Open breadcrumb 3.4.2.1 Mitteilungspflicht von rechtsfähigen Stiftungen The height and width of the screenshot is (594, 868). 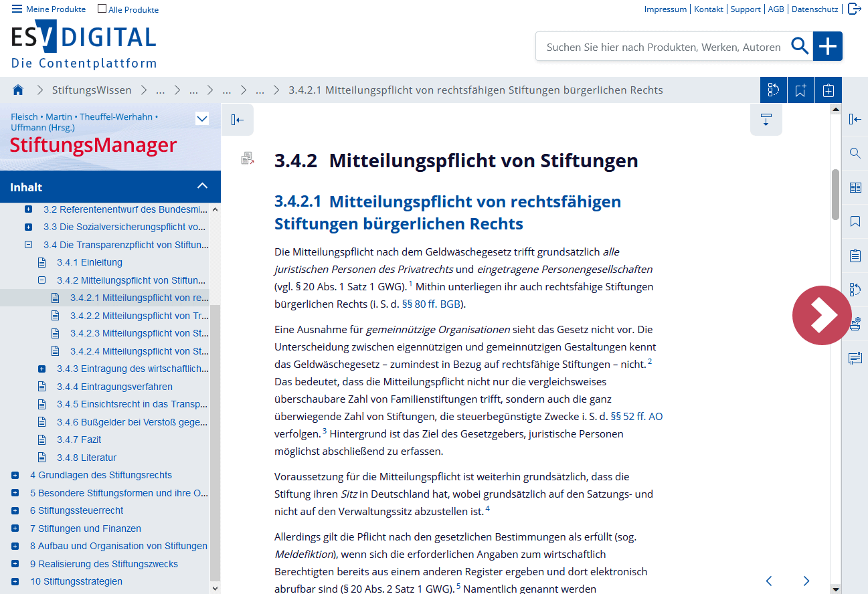pos(476,90)
